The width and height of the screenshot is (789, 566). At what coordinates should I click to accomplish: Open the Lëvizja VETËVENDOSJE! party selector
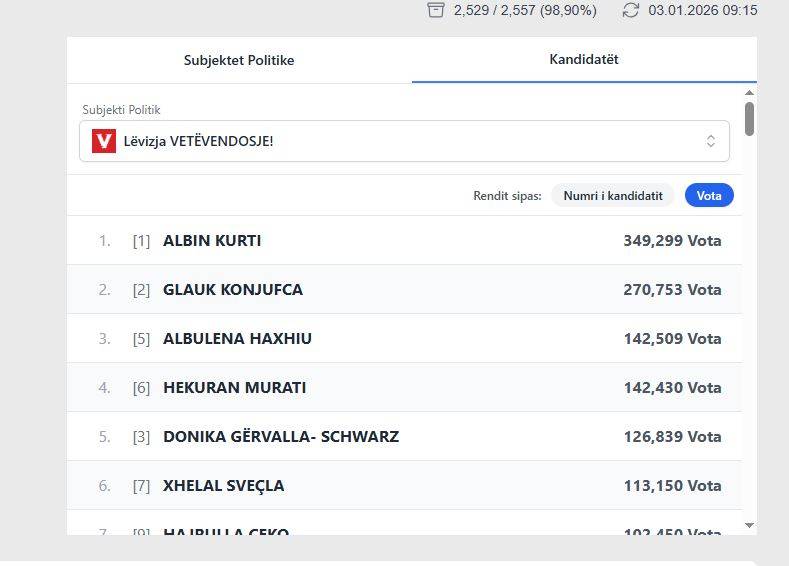pyautogui.click(x=400, y=141)
